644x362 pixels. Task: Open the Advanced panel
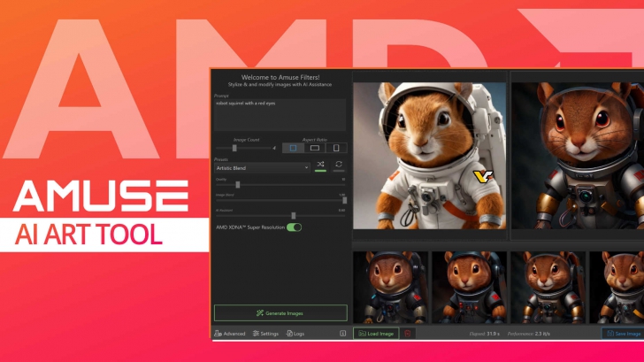pos(230,334)
